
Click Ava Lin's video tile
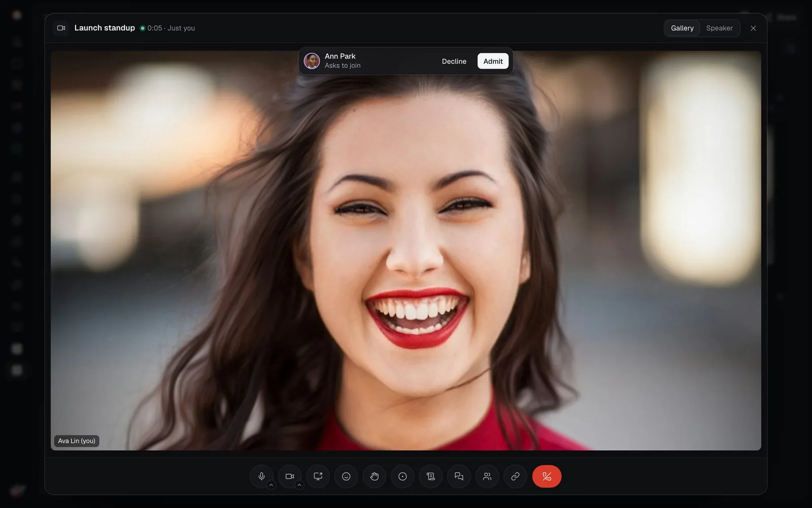[x=406, y=250]
